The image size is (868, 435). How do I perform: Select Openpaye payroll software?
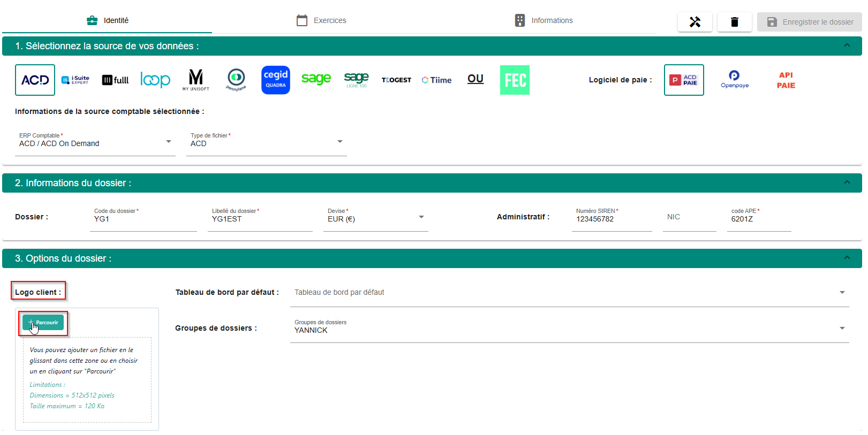coord(735,80)
